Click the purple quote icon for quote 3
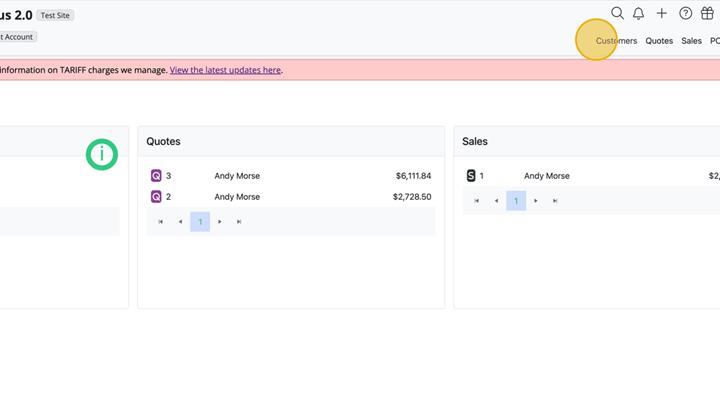The width and height of the screenshot is (720, 402). (x=156, y=176)
